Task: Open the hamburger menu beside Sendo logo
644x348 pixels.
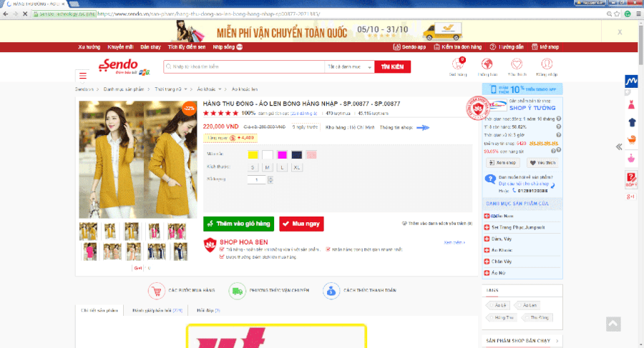Action: (x=83, y=75)
